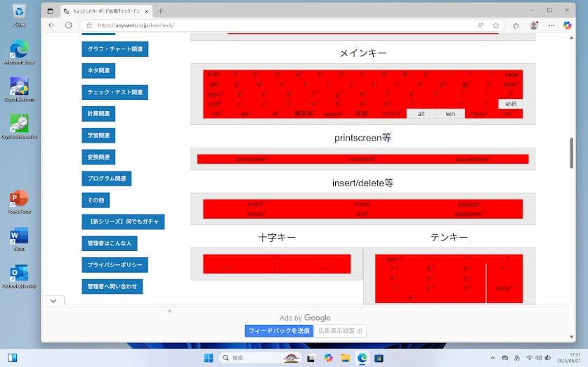Select CrystalDiskMark desktop shortcut
Image resolution: width=588 pixels, height=367 pixels.
(19, 127)
